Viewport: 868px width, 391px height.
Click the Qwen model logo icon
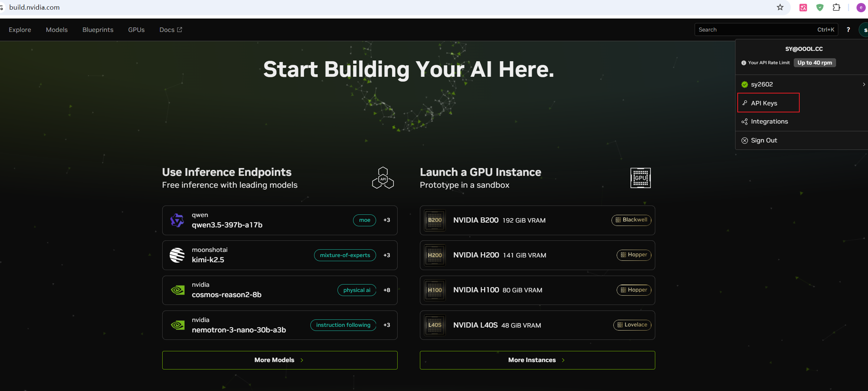[x=177, y=220]
